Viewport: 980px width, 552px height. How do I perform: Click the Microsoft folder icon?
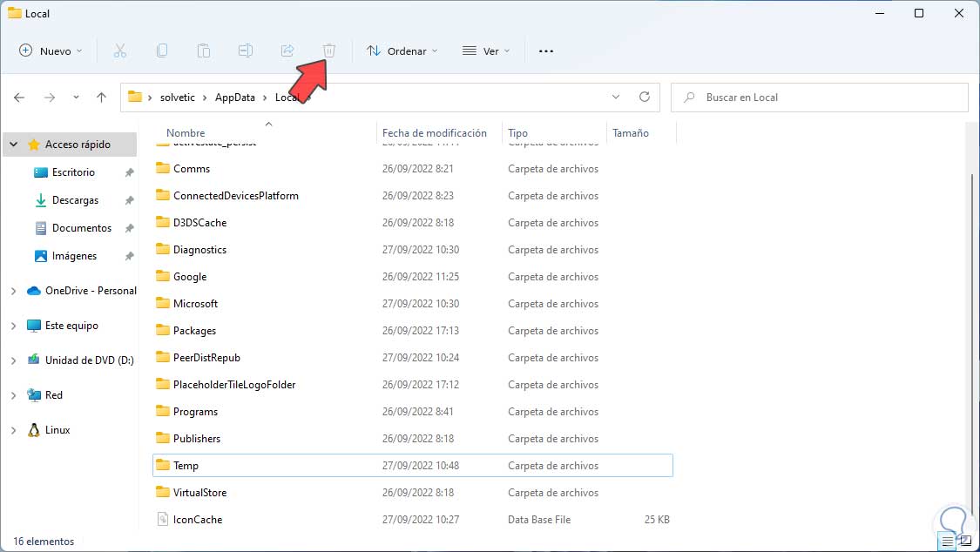163,302
